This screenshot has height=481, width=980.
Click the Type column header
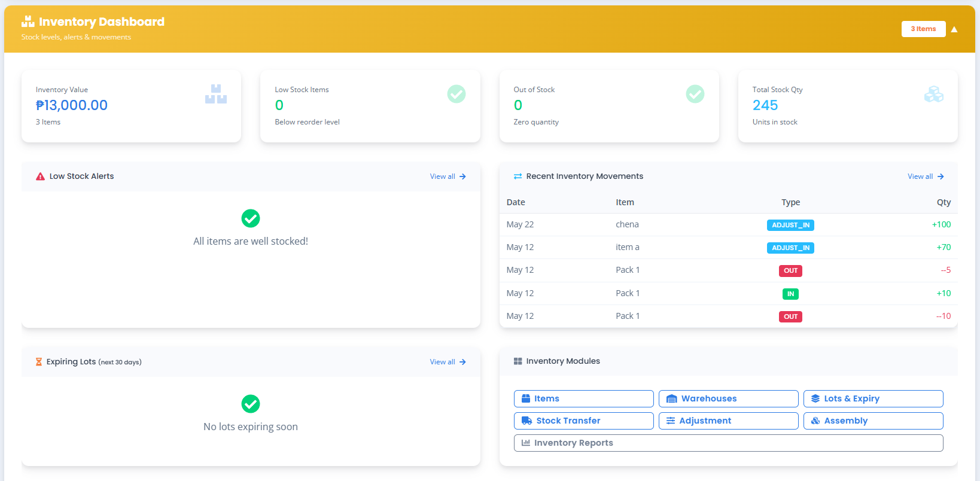790,202
